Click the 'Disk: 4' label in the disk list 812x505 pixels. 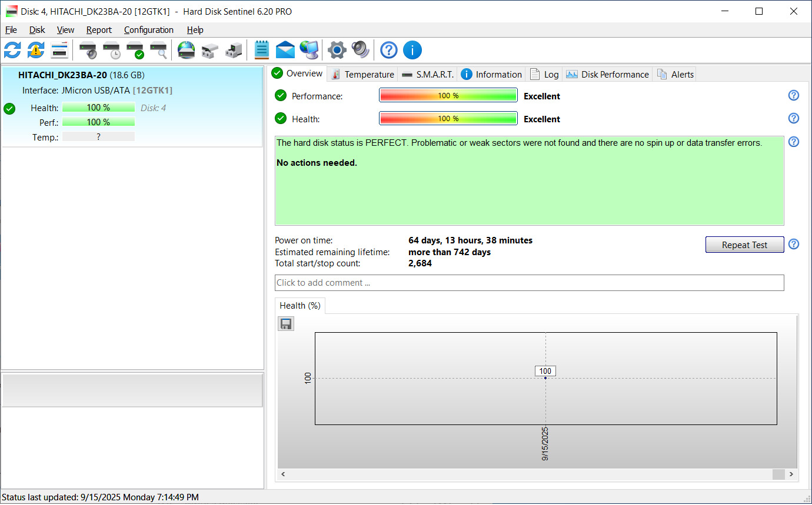[x=153, y=108]
